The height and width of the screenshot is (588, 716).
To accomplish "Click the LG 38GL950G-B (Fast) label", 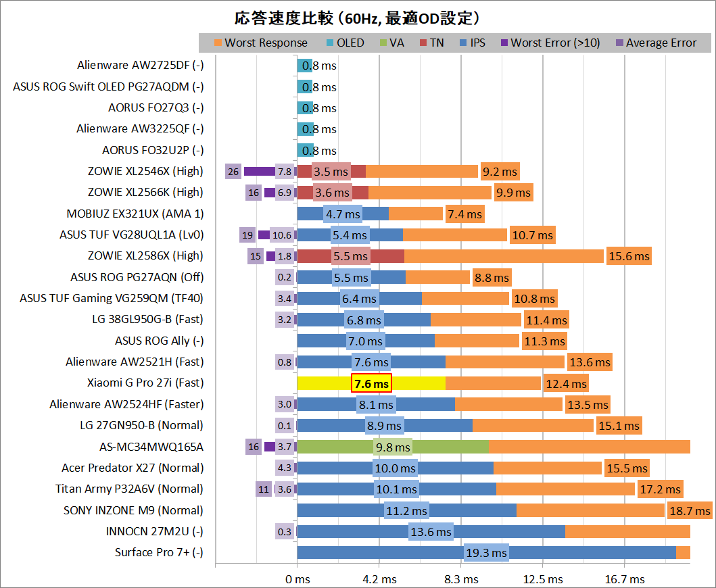I will point(147,319).
